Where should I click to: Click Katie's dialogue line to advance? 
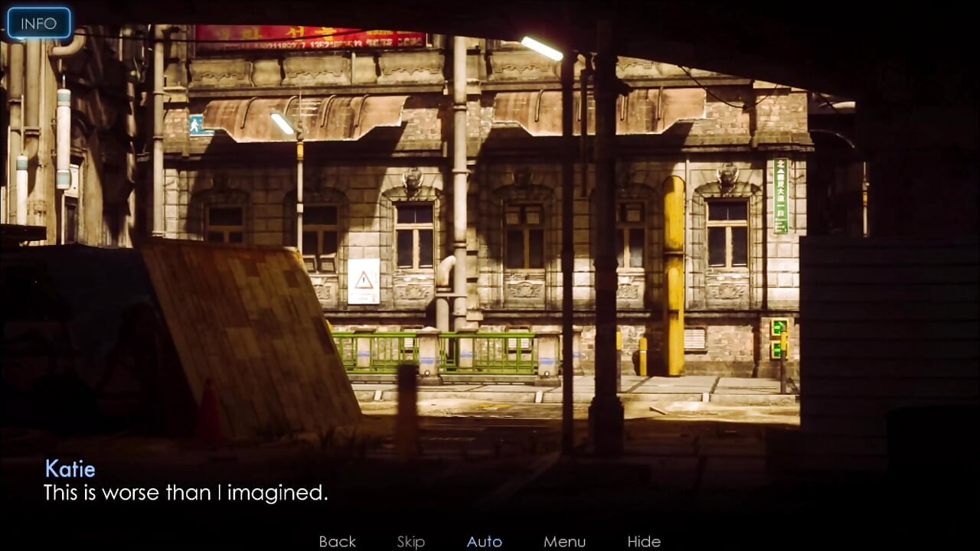tap(185, 493)
